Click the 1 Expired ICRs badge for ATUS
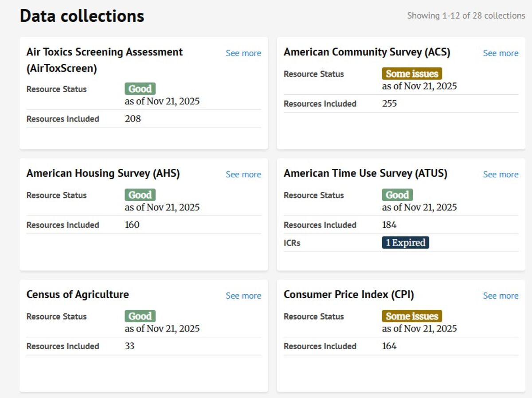 click(x=405, y=242)
